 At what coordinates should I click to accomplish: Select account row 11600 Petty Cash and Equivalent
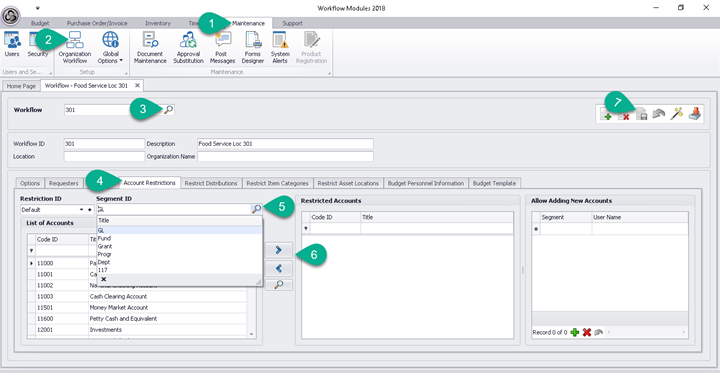point(137,319)
